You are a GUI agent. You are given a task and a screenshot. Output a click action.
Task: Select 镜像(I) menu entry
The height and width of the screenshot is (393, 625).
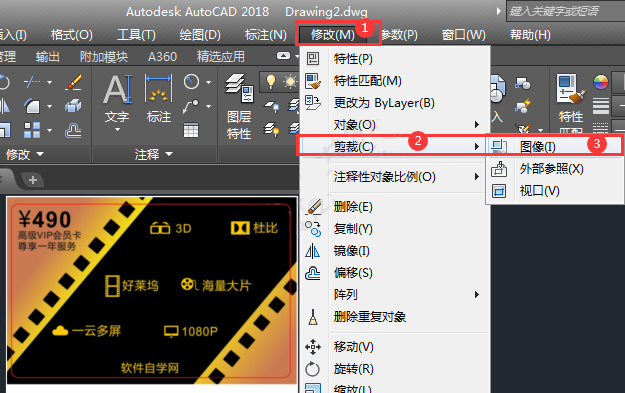point(395,251)
